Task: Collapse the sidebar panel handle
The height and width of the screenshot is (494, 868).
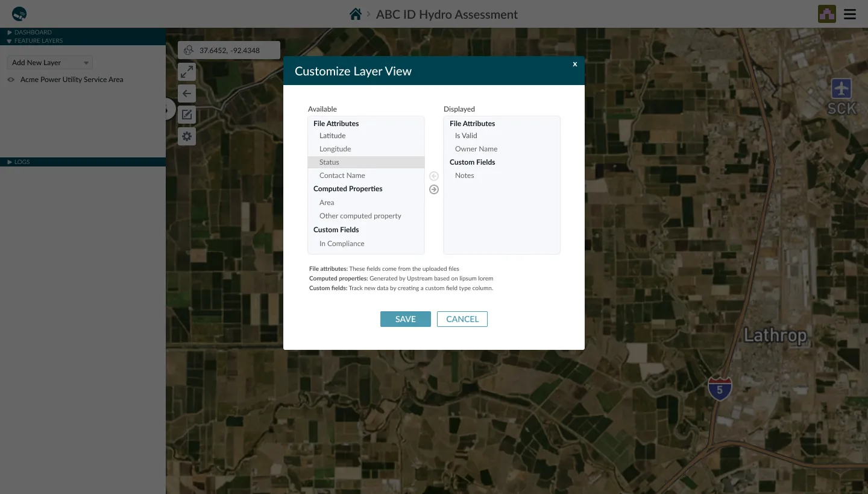Action: [x=171, y=110]
